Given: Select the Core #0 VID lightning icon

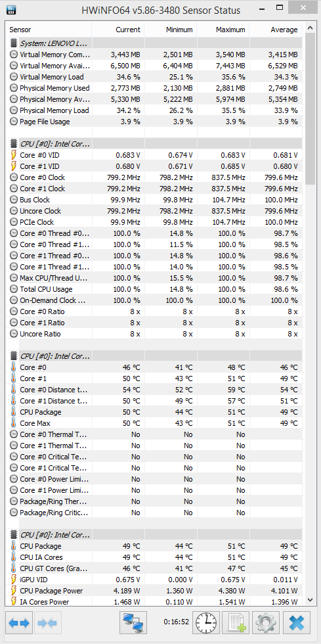Looking at the screenshot, I should 14,155.
